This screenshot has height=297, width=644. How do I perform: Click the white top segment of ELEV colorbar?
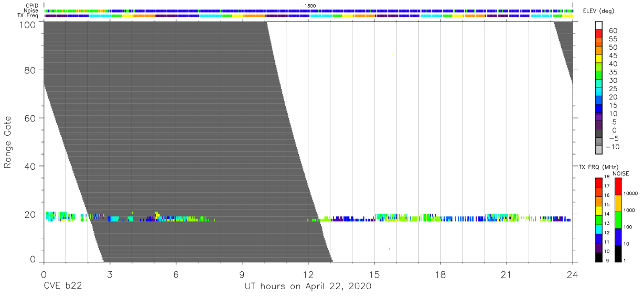(x=599, y=26)
